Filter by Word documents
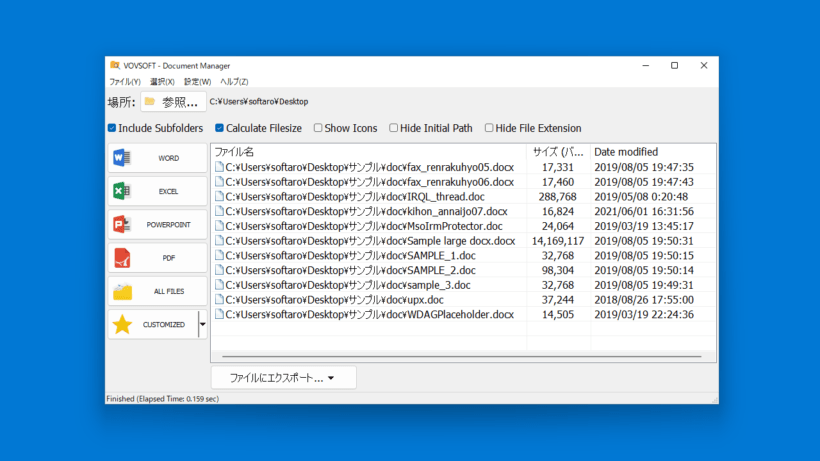Image resolution: width=820 pixels, height=461 pixels. pos(157,158)
